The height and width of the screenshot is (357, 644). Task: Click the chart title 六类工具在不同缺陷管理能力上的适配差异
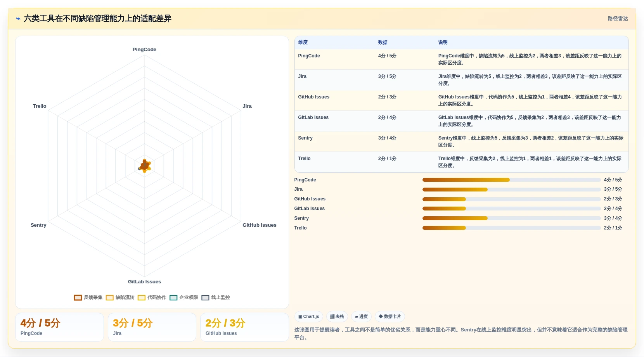point(97,19)
